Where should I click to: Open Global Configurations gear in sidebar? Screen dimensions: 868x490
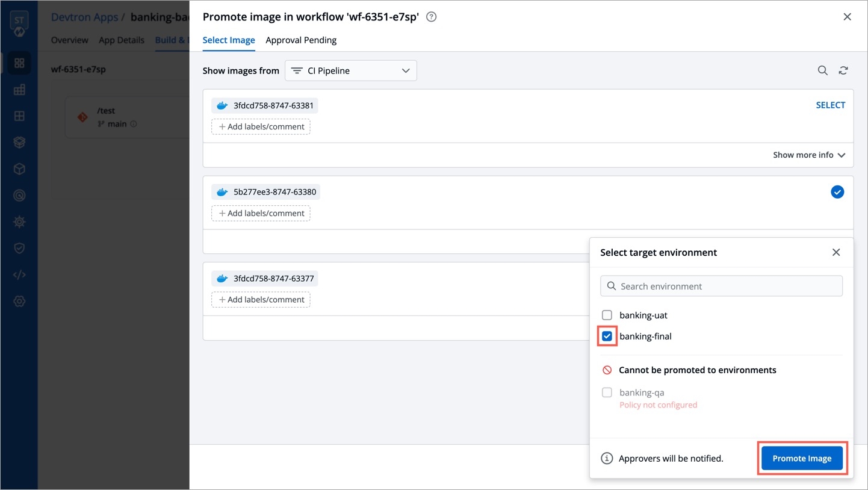tap(19, 301)
